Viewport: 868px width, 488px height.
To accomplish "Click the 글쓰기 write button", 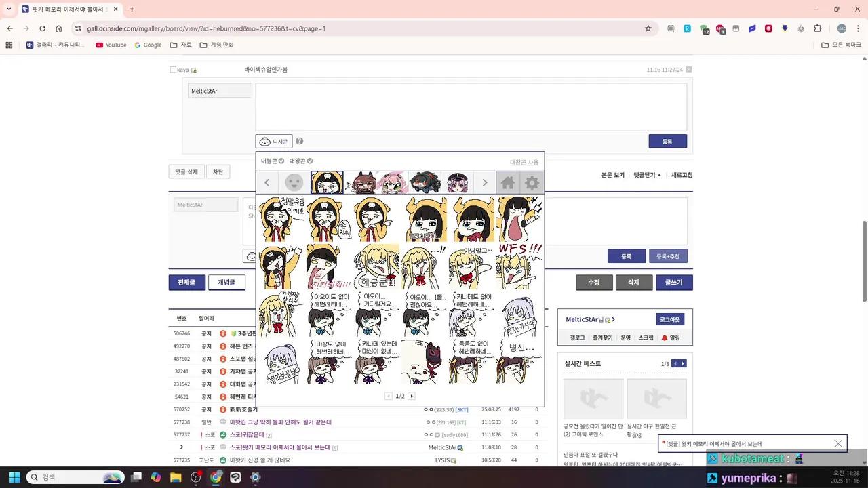I will [x=674, y=282].
